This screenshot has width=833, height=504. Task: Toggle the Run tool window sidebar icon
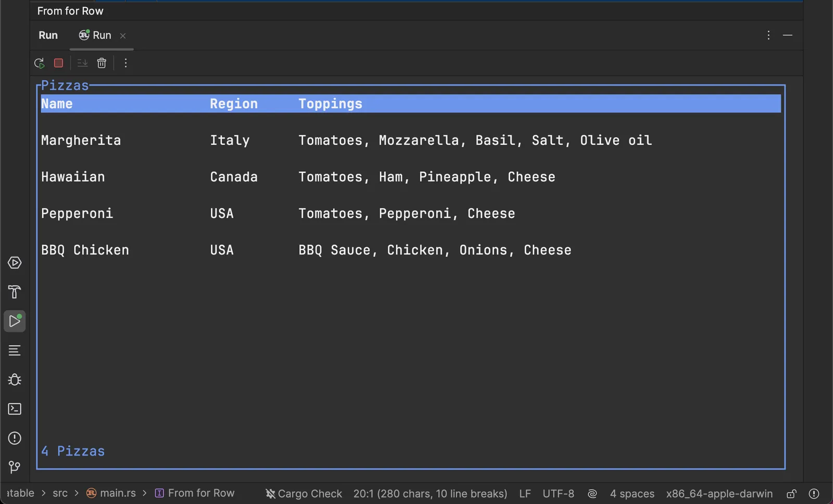click(x=15, y=321)
